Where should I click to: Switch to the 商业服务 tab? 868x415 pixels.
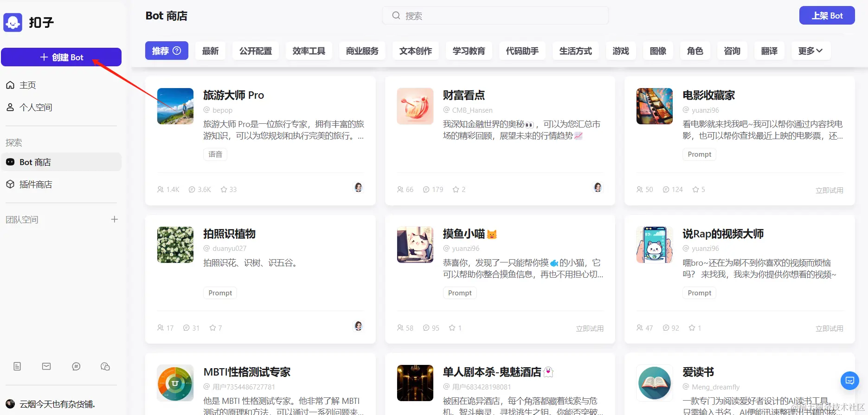pos(362,51)
